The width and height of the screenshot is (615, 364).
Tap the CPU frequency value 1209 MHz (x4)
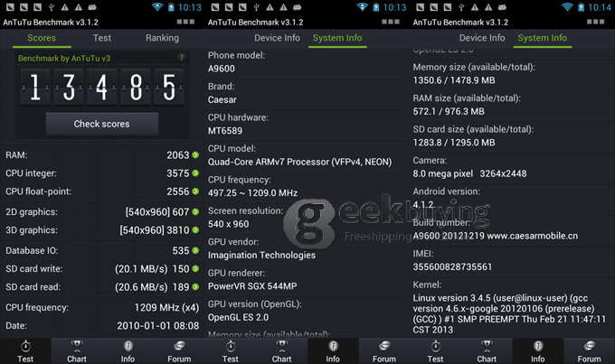click(x=166, y=308)
